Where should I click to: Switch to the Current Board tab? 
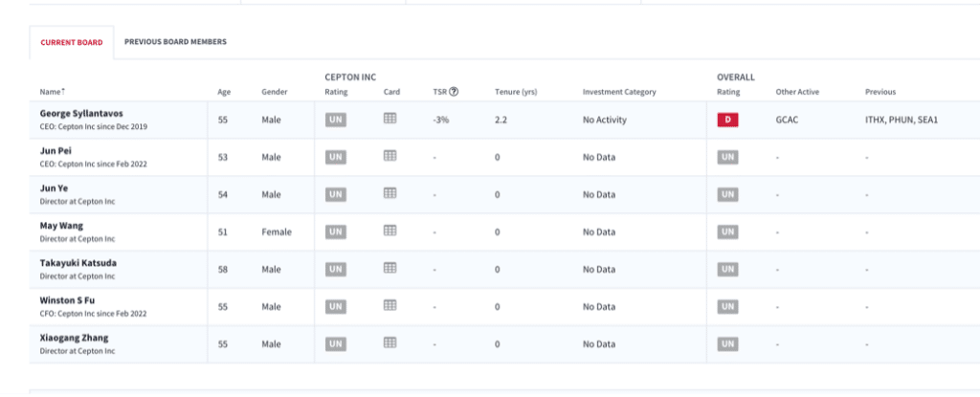click(x=72, y=42)
